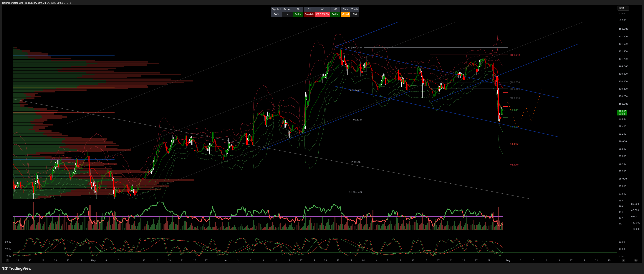Click the CROSS DN cell
The width and height of the screenshot is (644, 274).
[322, 14]
